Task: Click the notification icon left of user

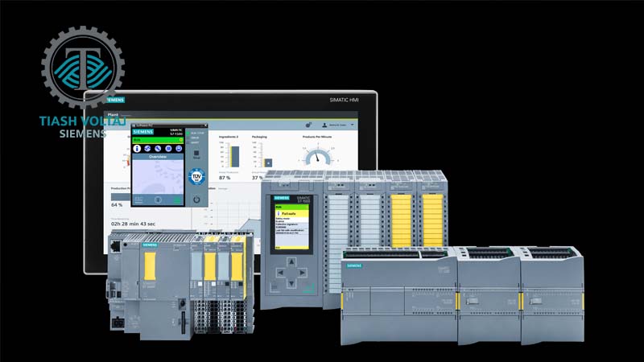Action: [309, 125]
